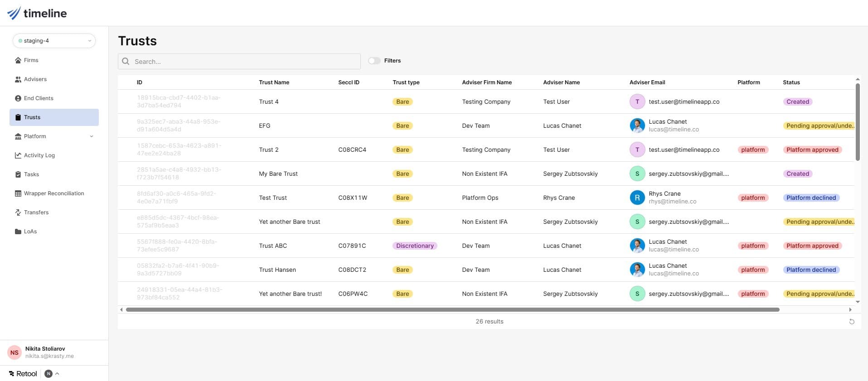The height and width of the screenshot is (381, 868).
Task: Click the Platform approved status for Trust 2
Action: point(812,150)
